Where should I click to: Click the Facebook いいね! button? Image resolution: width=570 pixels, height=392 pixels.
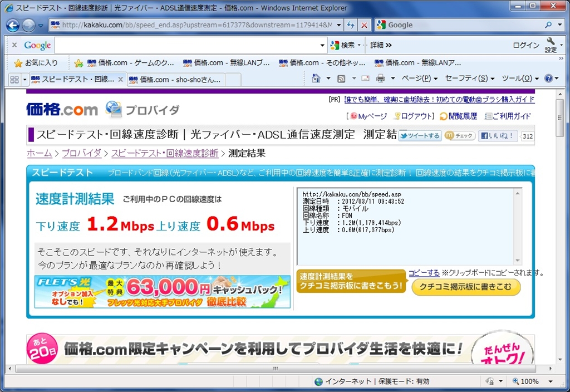pyautogui.click(x=498, y=136)
